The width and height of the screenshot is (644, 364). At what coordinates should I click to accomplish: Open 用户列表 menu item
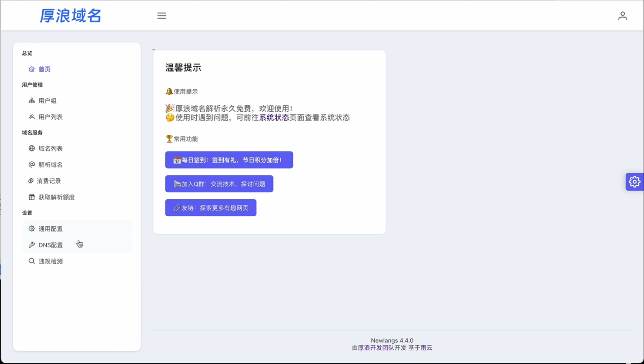tap(77, 117)
